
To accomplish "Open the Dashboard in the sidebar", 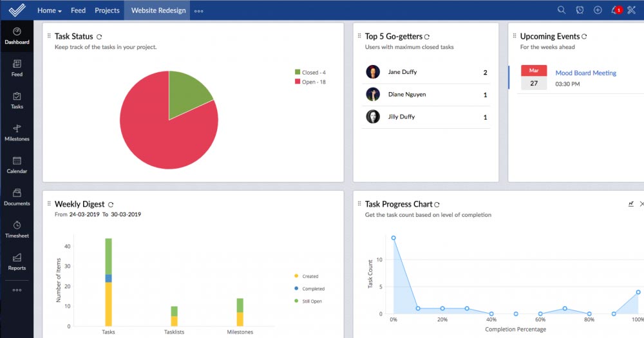I will point(17,35).
